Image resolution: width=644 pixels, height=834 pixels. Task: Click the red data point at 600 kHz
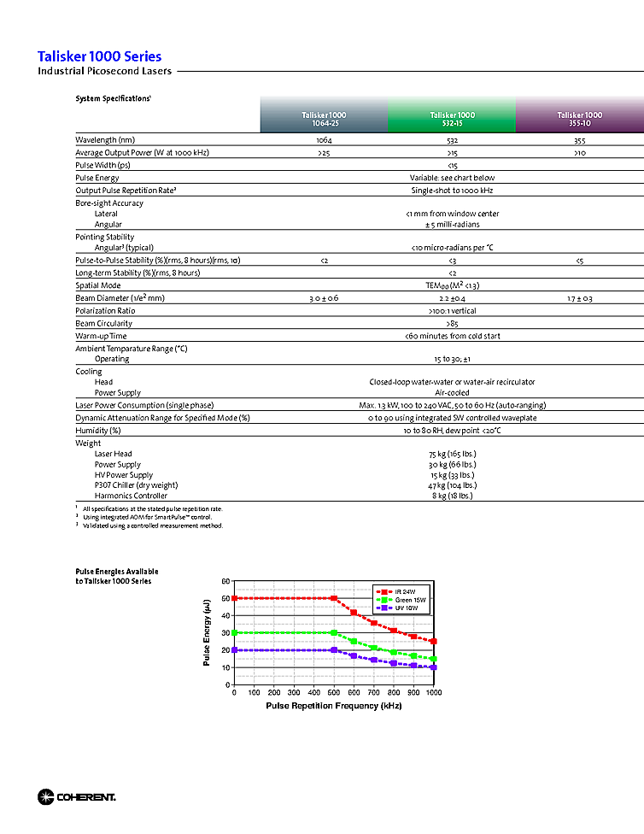tap(354, 613)
